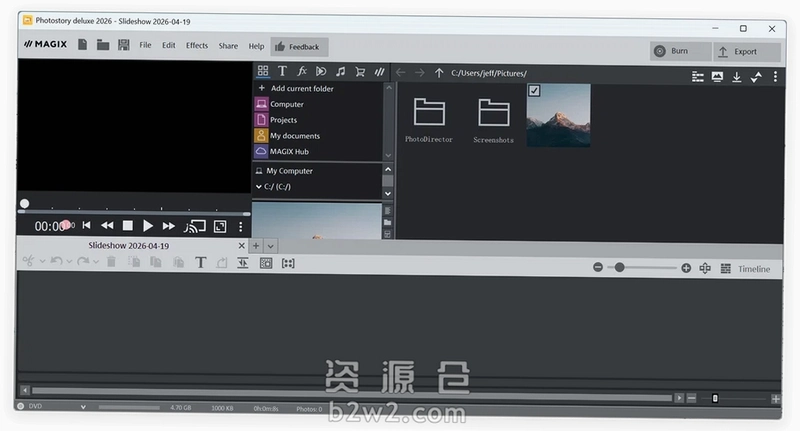Viewport: 800px width, 431px height.
Task: Open slideshow tab list dropdown
Action: [x=270, y=246]
